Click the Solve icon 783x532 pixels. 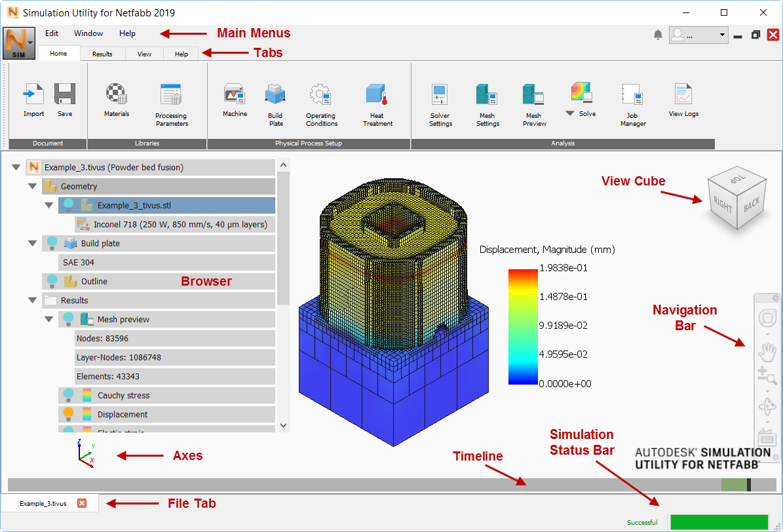point(582,93)
